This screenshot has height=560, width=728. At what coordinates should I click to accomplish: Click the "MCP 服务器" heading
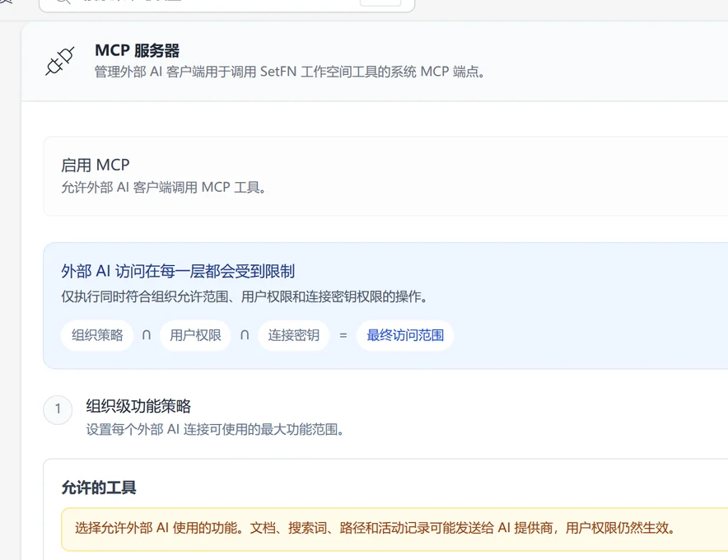(x=137, y=50)
